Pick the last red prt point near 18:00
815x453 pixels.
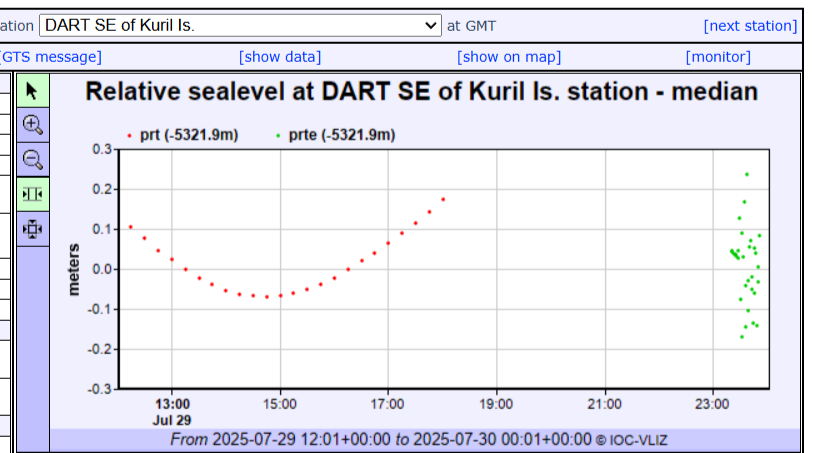pos(443,199)
